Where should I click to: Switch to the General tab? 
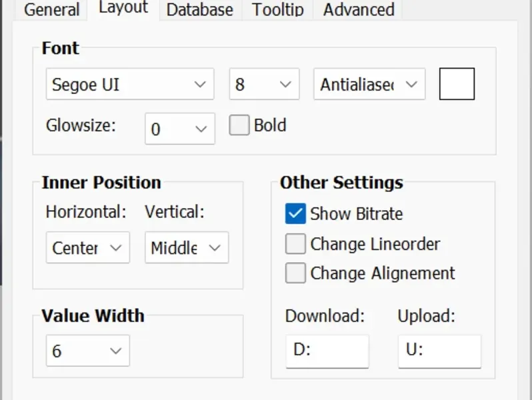pyautogui.click(x=51, y=10)
